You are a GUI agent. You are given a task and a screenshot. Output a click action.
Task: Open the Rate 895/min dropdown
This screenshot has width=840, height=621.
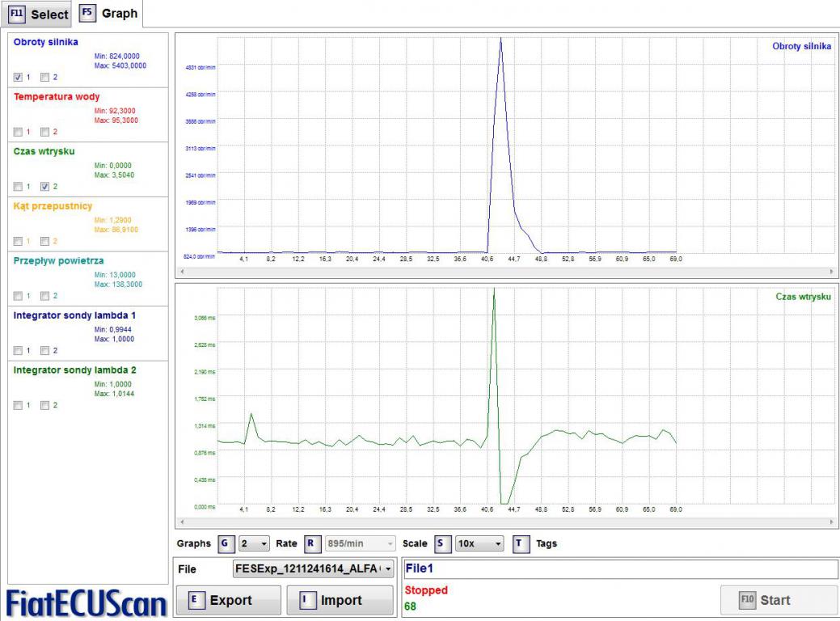pyautogui.click(x=360, y=544)
